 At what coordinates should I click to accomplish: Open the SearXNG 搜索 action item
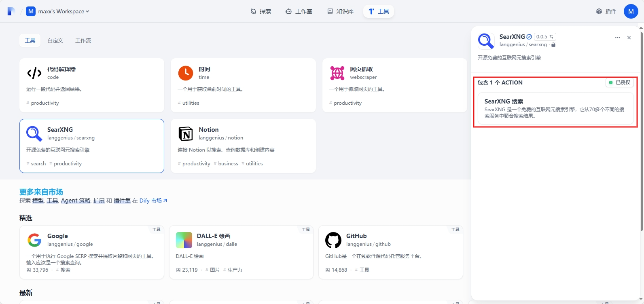pos(556,108)
